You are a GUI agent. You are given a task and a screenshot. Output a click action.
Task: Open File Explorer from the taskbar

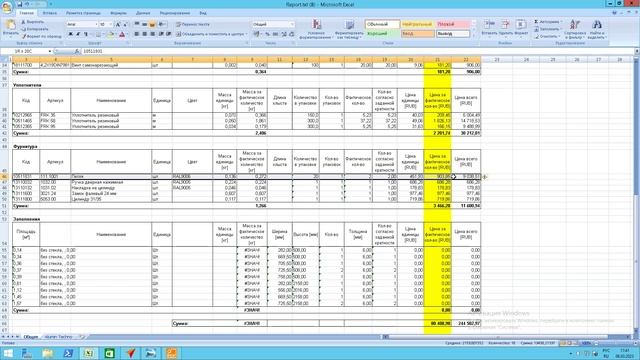[x=48, y=353]
